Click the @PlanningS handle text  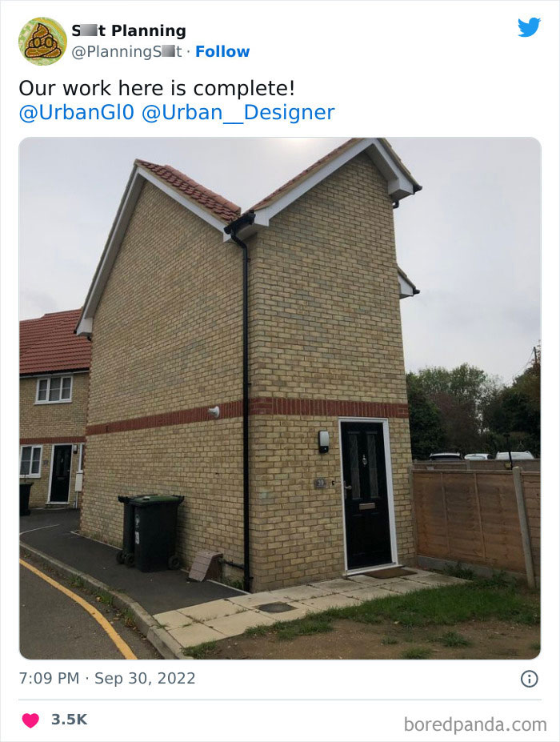pyautogui.click(x=126, y=51)
